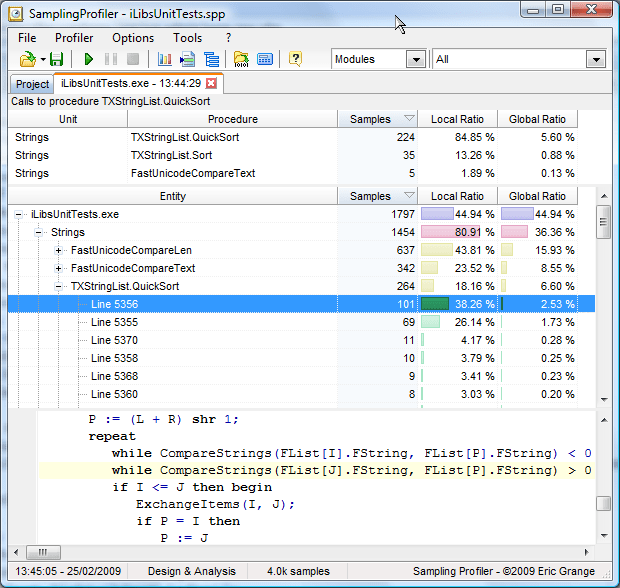This screenshot has height=588, width=620.
Task: Collapse the Strings tree node
Action: (x=38, y=233)
